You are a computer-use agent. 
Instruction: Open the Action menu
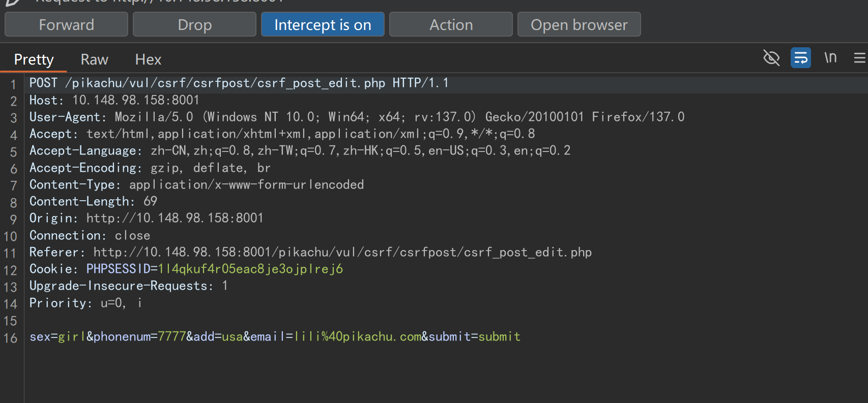coord(451,25)
